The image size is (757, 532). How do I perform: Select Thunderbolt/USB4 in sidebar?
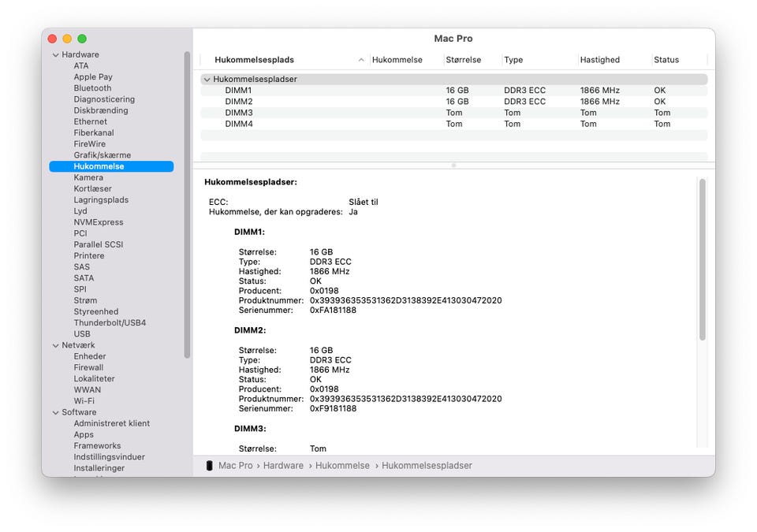110,323
